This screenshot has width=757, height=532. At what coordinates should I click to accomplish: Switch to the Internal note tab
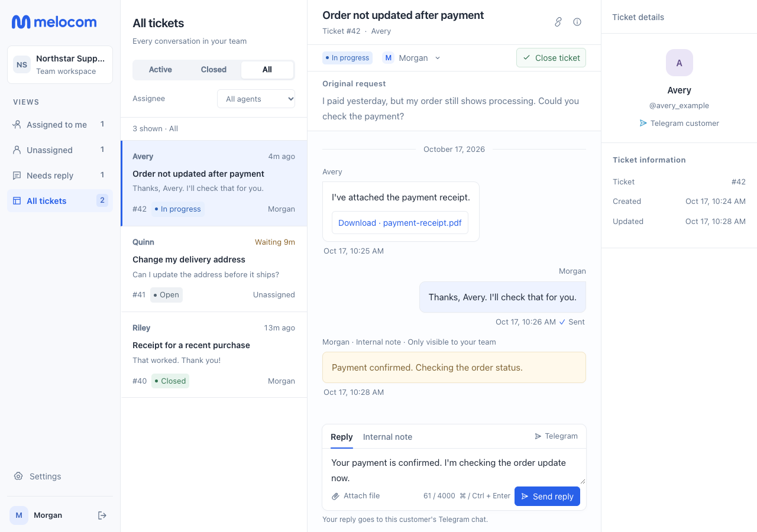[387, 437]
